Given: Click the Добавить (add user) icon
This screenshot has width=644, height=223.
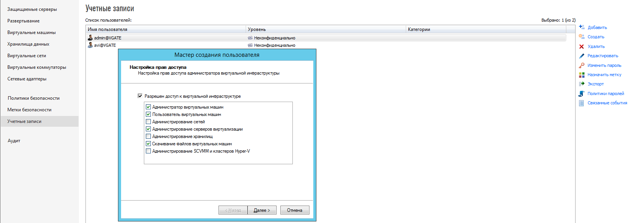Looking at the screenshot, I should [581, 27].
